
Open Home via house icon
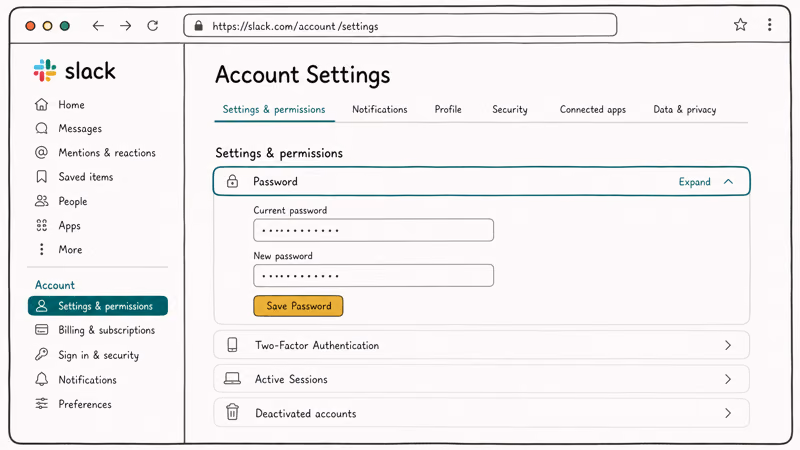[x=41, y=105]
